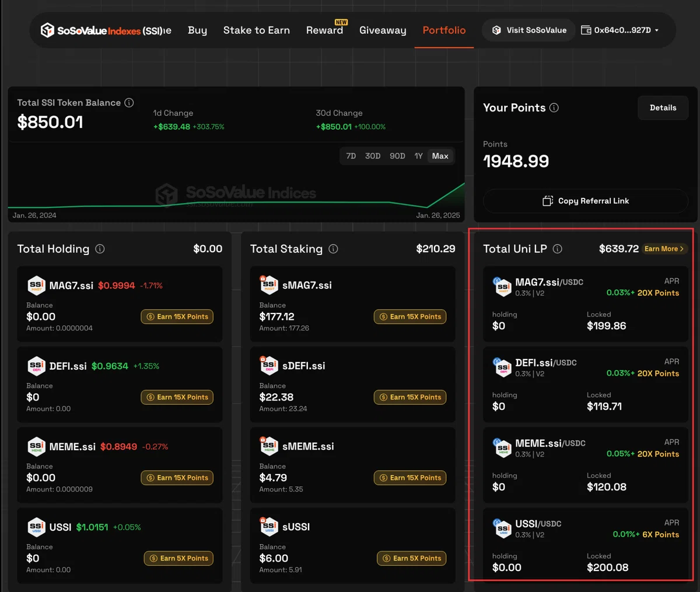Viewport: 700px width, 592px height.
Task: Click MEME.ssi/USDC locked value $120.08
Action: click(607, 487)
